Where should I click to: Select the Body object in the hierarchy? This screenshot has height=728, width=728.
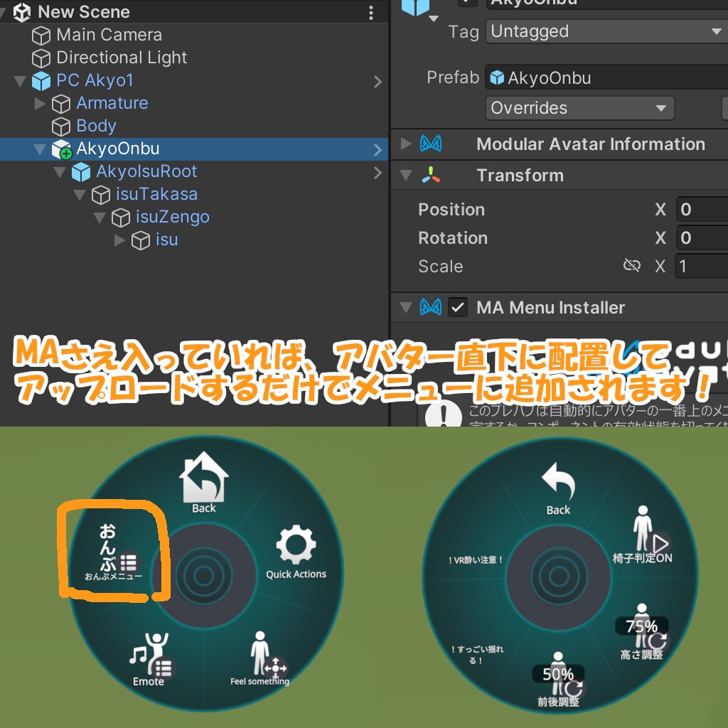(x=96, y=126)
